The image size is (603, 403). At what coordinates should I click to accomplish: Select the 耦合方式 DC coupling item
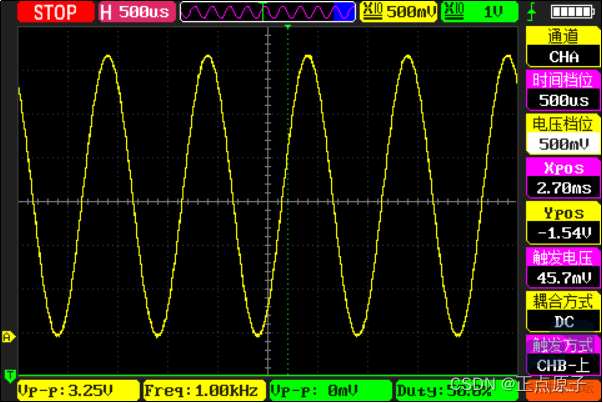coord(563,311)
